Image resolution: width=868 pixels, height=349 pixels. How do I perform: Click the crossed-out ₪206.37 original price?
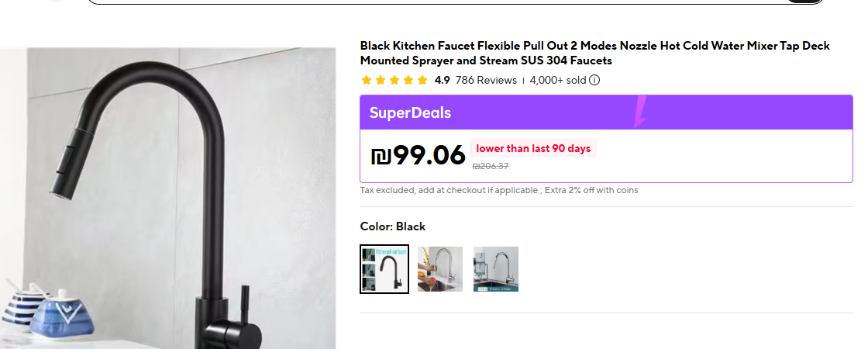tap(491, 166)
